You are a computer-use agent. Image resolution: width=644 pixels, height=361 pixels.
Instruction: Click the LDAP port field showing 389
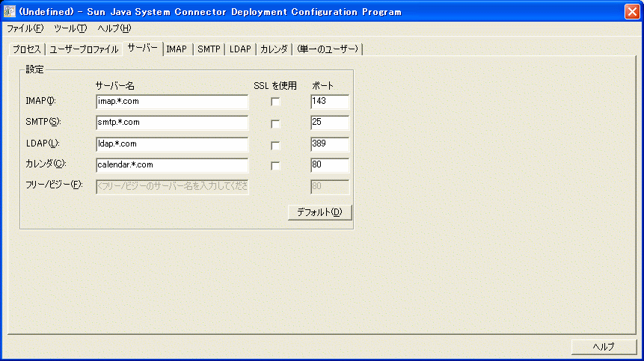pos(330,144)
